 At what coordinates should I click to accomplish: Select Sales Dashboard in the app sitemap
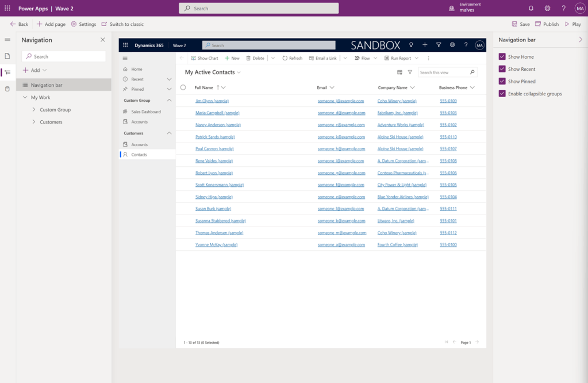(x=145, y=112)
